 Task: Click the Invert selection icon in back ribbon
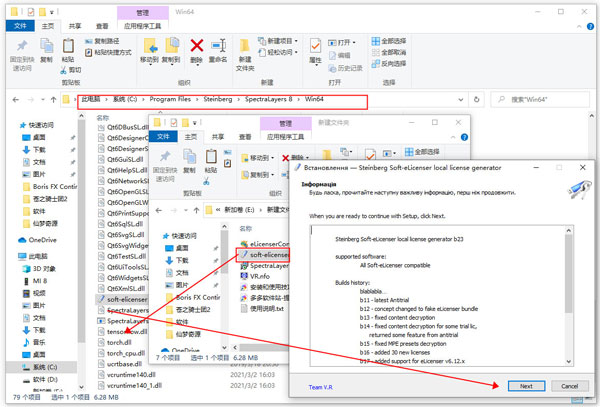click(375, 63)
